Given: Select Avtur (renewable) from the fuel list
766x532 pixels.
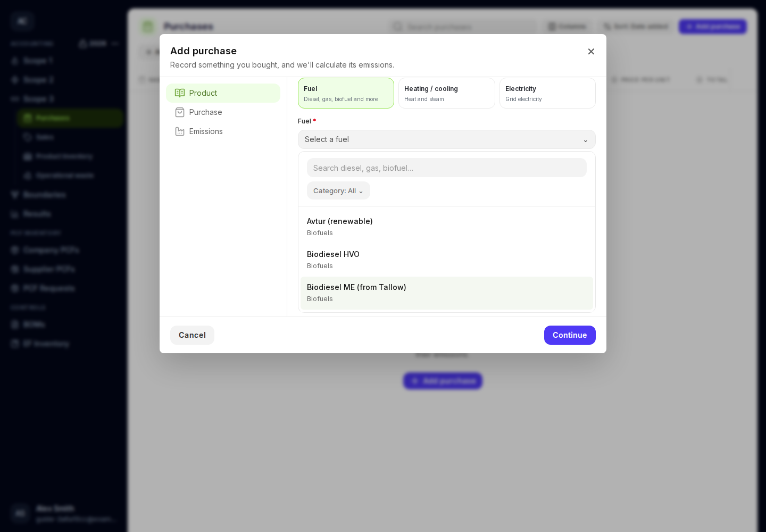Looking at the screenshot, I should click(x=447, y=227).
